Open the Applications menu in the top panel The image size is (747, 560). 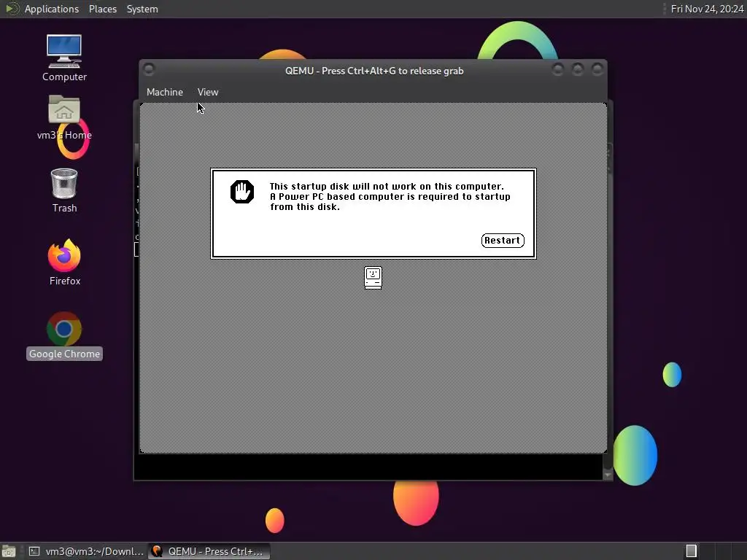(52, 9)
